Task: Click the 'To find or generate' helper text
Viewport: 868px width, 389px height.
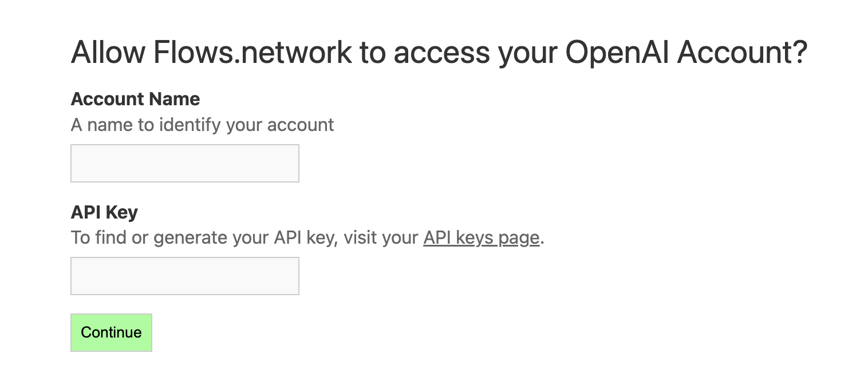Action: [245, 237]
